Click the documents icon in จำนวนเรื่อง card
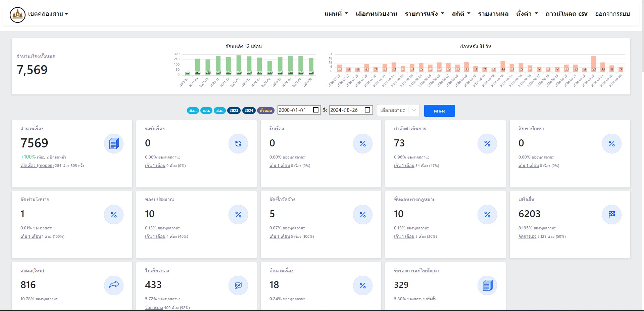Screen dimensions: 644x311 (114, 144)
